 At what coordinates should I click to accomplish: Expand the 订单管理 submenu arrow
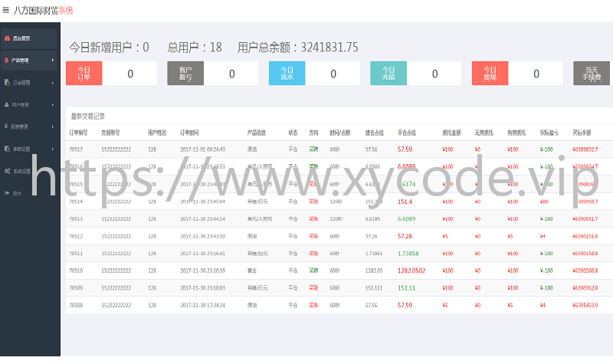coord(53,83)
